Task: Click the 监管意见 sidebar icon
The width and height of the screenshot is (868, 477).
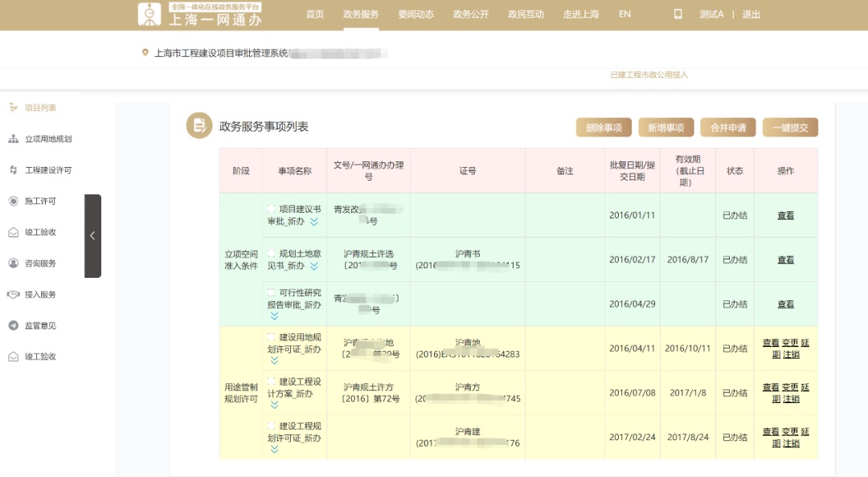Action: point(13,326)
